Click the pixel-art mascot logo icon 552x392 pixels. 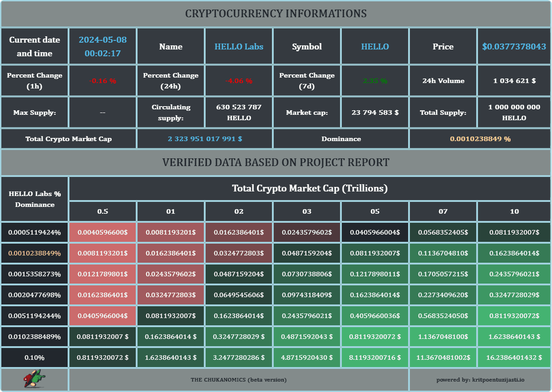tap(34, 379)
